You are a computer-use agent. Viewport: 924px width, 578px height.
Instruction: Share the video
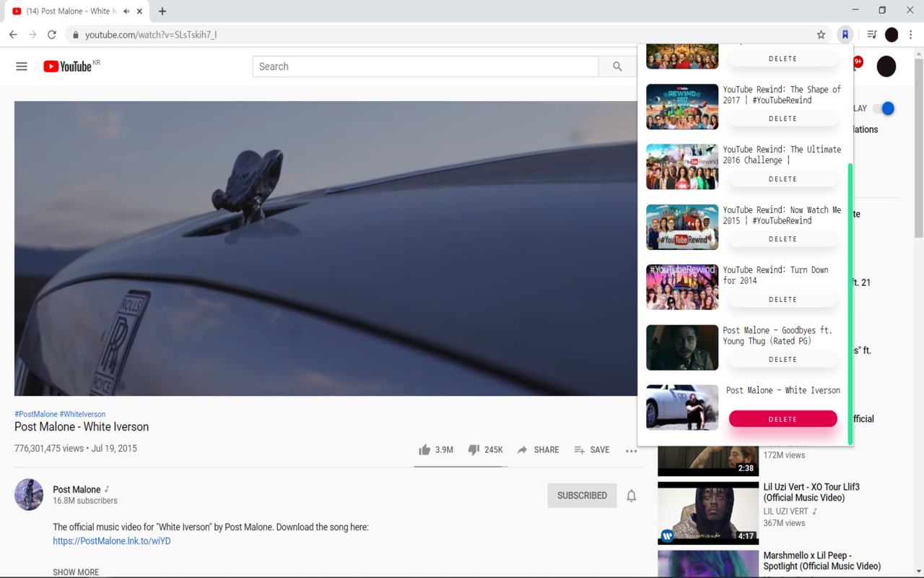pos(538,449)
